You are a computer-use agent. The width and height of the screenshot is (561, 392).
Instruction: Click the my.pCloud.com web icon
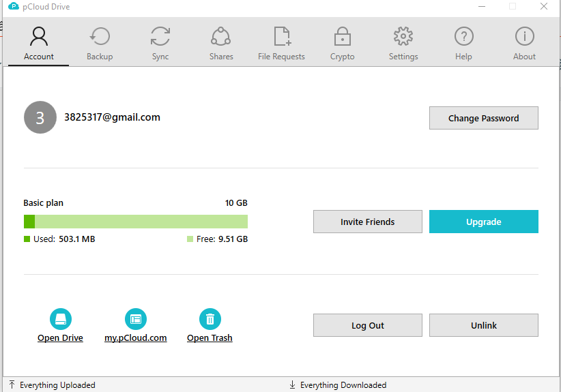(136, 319)
